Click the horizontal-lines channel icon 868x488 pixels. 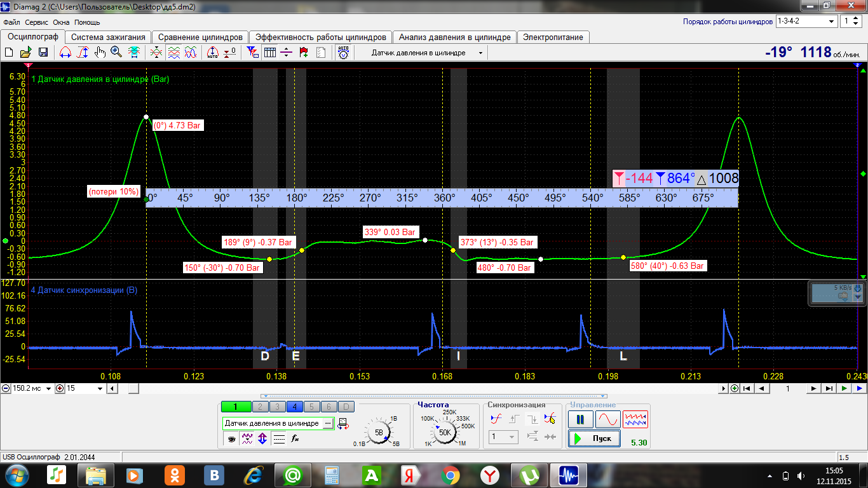pyautogui.click(x=278, y=438)
